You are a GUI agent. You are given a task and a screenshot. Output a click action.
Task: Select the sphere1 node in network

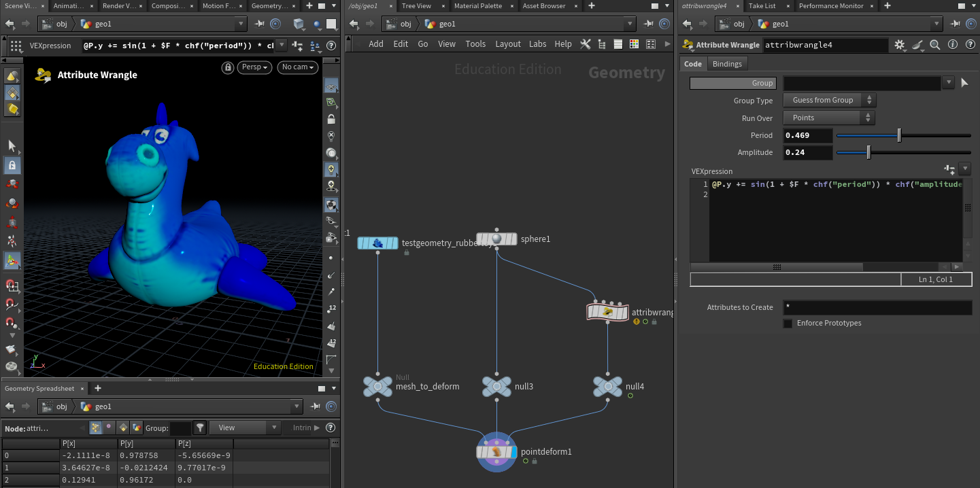496,239
